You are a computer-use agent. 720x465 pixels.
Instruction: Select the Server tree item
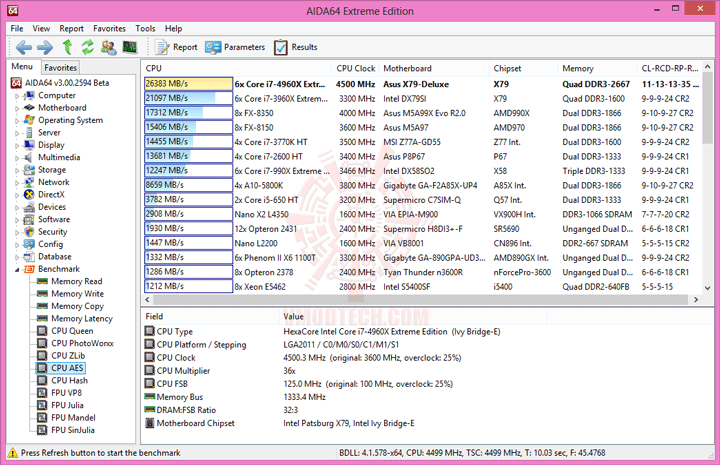pyautogui.click(x=49, y=133)
